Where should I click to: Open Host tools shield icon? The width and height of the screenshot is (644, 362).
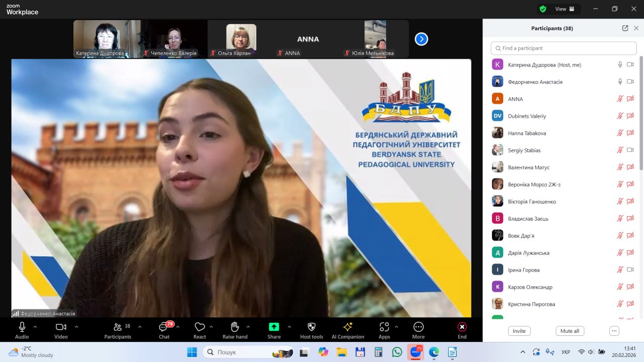click(x=311, y=328)
